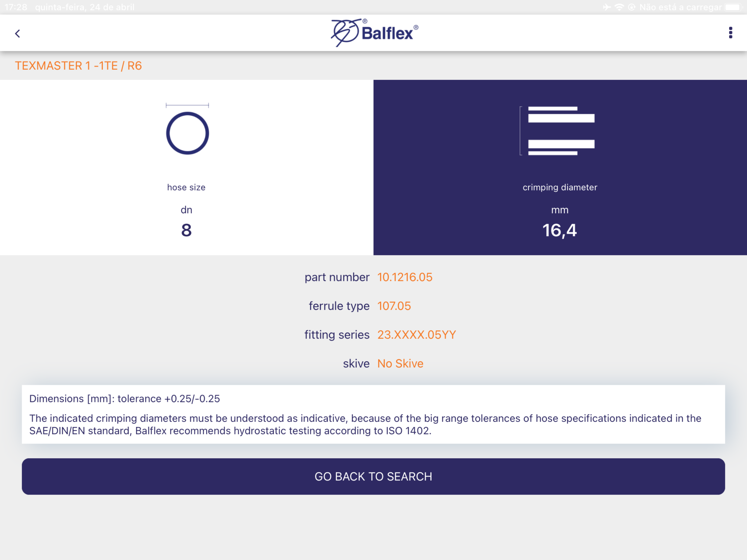The height and width of the screenshot is (560, 747).
Task: Tap the ISO 1402 hydrostatic testing note
Action: pyautogui.click(x=365, y=425)
